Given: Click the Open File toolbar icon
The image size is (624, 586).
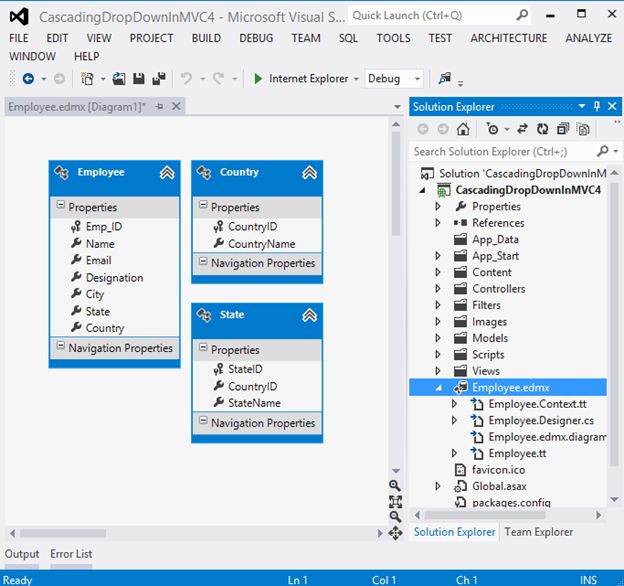Looking at the screenshot, I should click(x=119, y=79).
